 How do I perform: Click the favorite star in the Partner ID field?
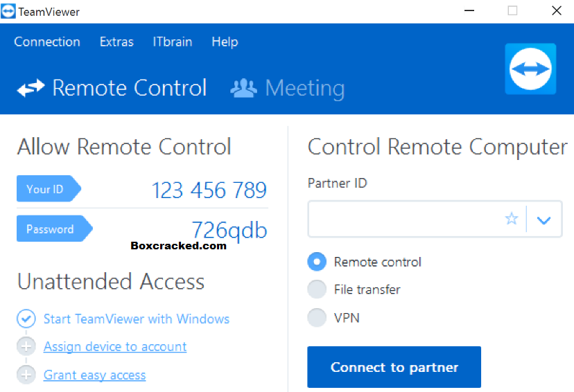coord(512,219)
